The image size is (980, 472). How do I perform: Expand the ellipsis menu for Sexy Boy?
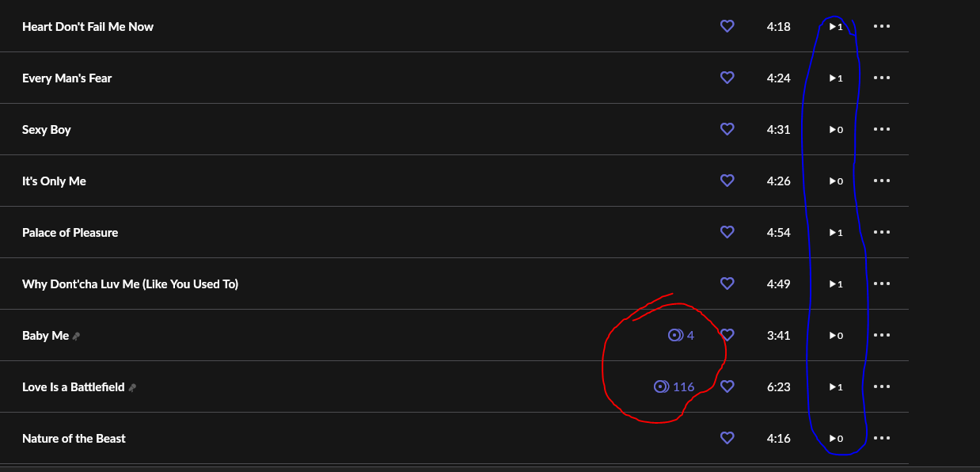[x=882, y=129]
